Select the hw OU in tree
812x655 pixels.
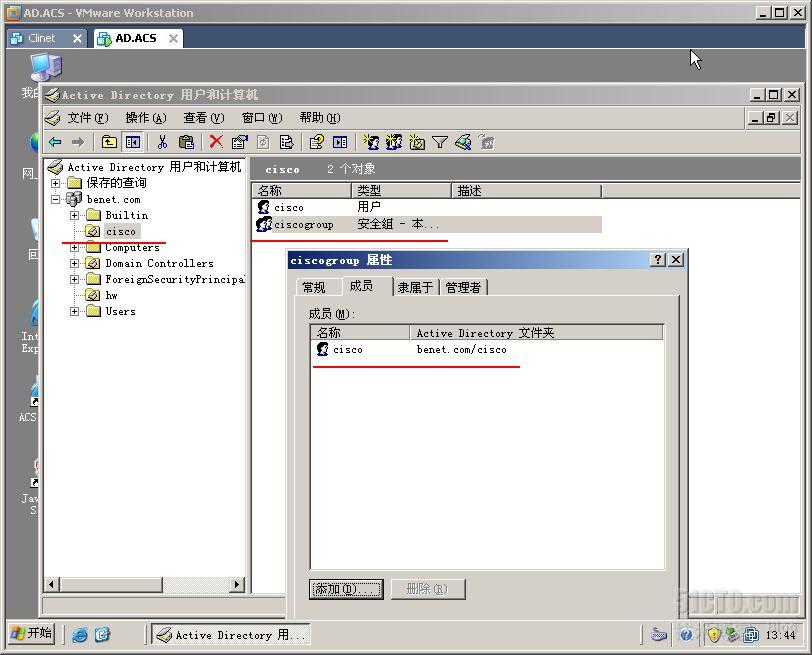tap(111, 296)
